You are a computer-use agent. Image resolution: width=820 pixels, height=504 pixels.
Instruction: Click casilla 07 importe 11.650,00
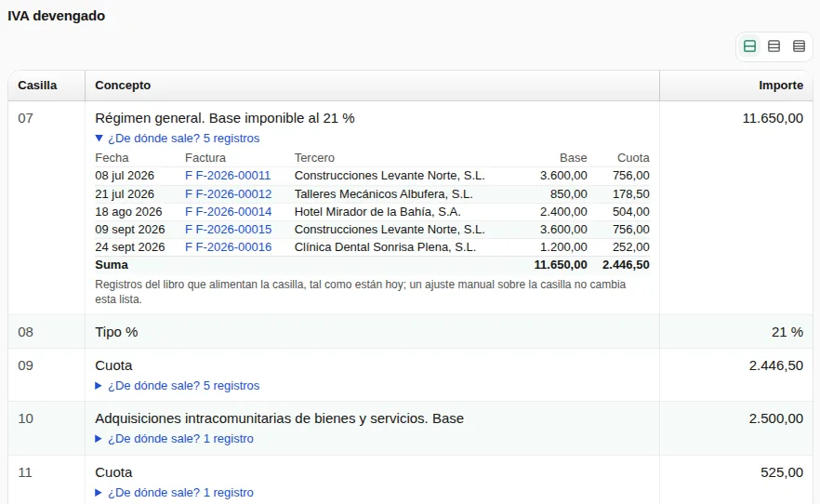click(773, 118)
